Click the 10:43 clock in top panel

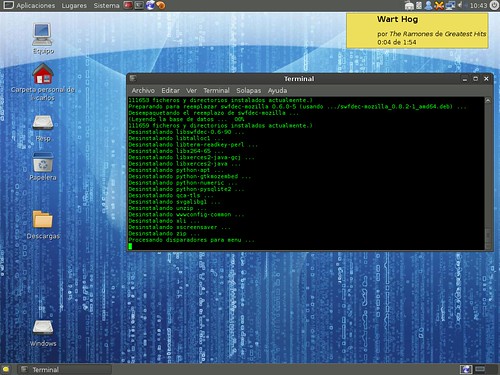[478, 6]
